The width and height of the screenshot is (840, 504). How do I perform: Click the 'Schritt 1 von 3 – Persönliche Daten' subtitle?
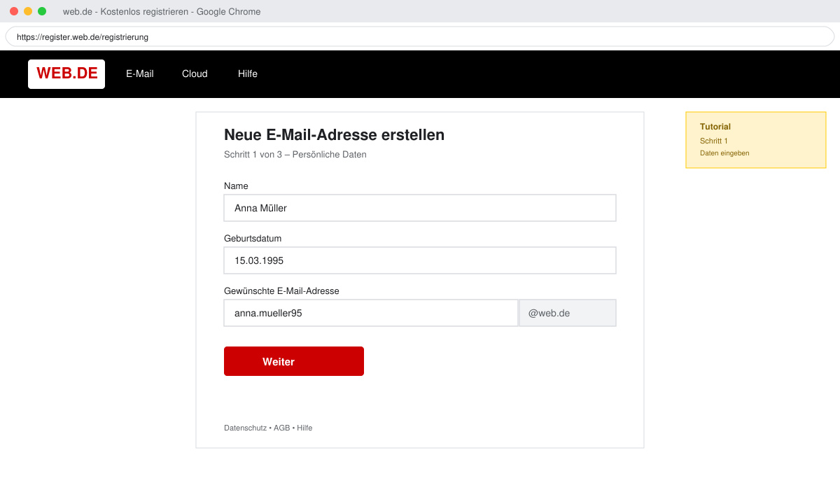pos(295,155)
